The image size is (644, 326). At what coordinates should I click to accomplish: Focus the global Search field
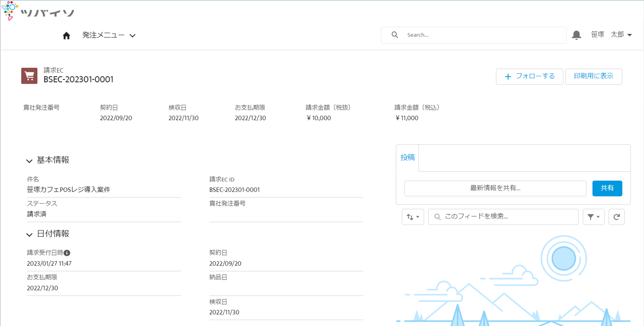tap(474, 35)
